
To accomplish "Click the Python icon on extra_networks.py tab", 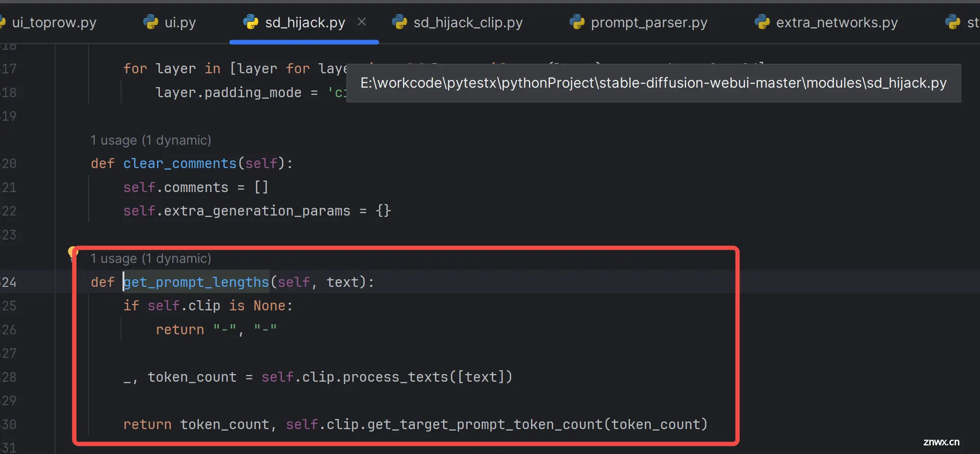I will (x=762, y=22).
